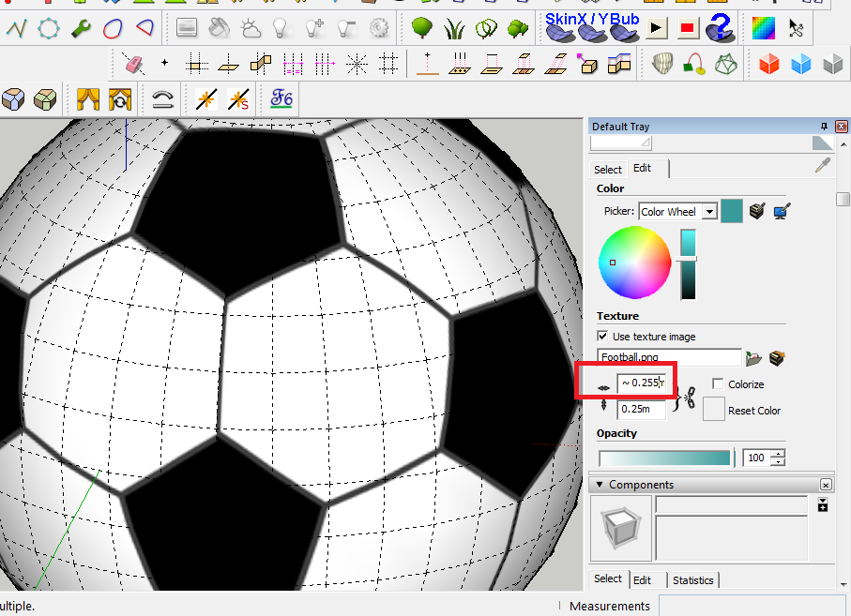The image size is (851, 616).
Task: Click the teal current color swatch
Action: pos(732,211)
